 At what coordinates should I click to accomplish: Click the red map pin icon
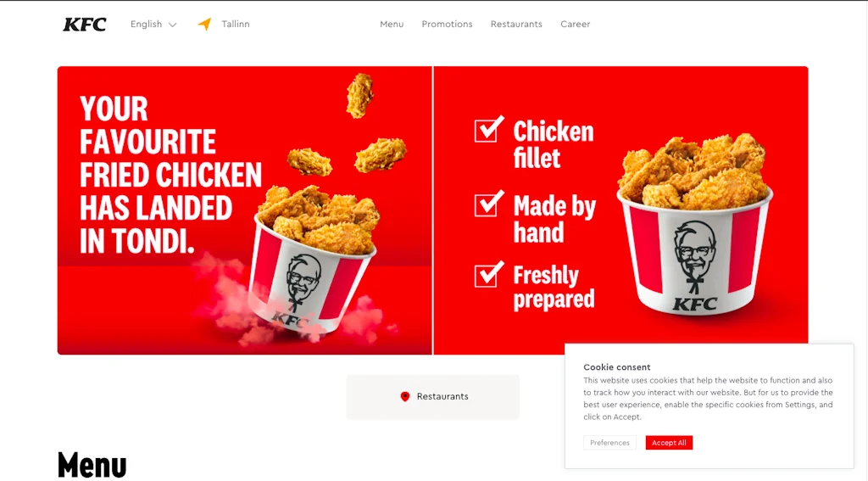pyautogui.click(x=404, y=396)
